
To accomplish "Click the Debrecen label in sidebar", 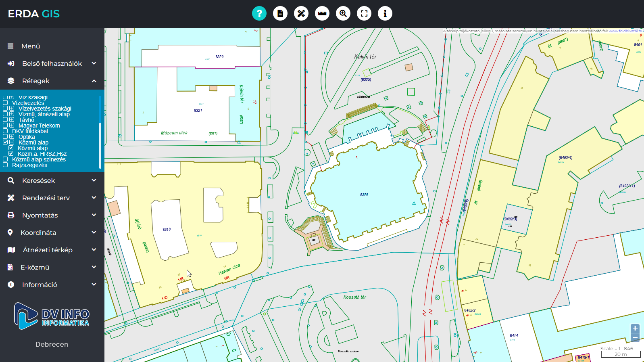I will click(52, 344).
